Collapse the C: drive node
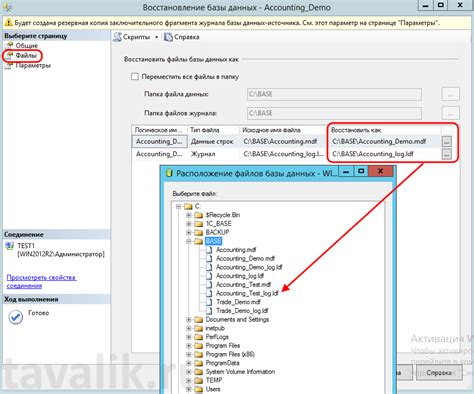This screenshot has width=474, height=394. pos(179,206)
